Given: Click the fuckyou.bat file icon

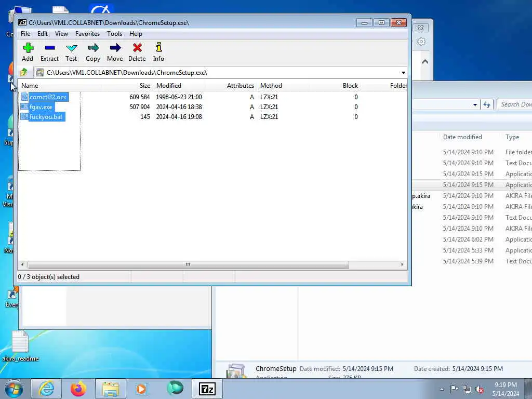Looking at the screenshot, I should (x=24, y=117).
